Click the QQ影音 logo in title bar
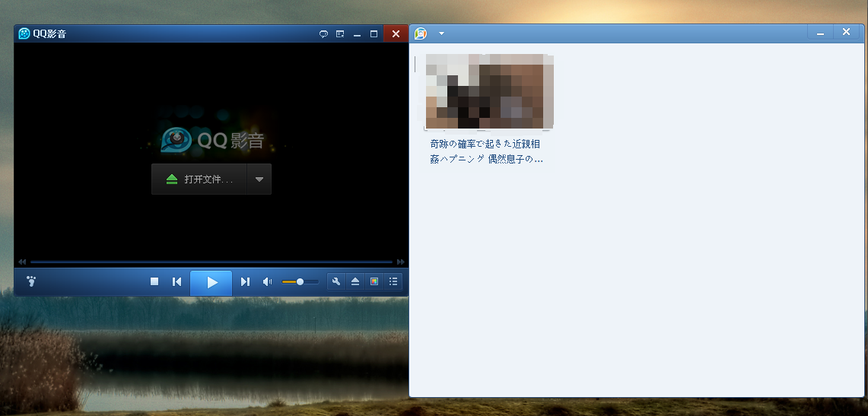Screen dimensions: 868x416 coord(24,33)
